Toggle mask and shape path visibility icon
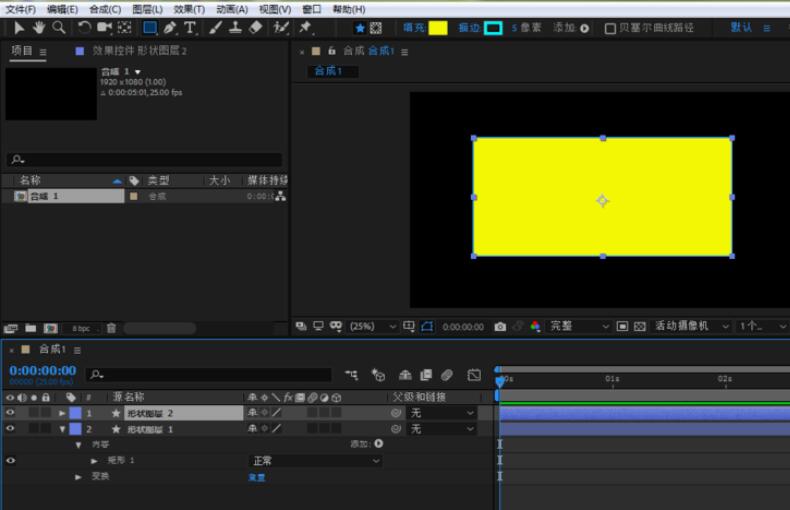Screen dimensions: 790x510 (427, 327)
